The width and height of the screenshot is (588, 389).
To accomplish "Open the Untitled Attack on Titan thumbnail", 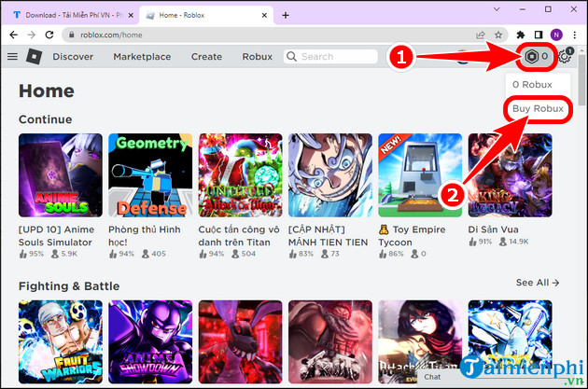I will 241,175.
